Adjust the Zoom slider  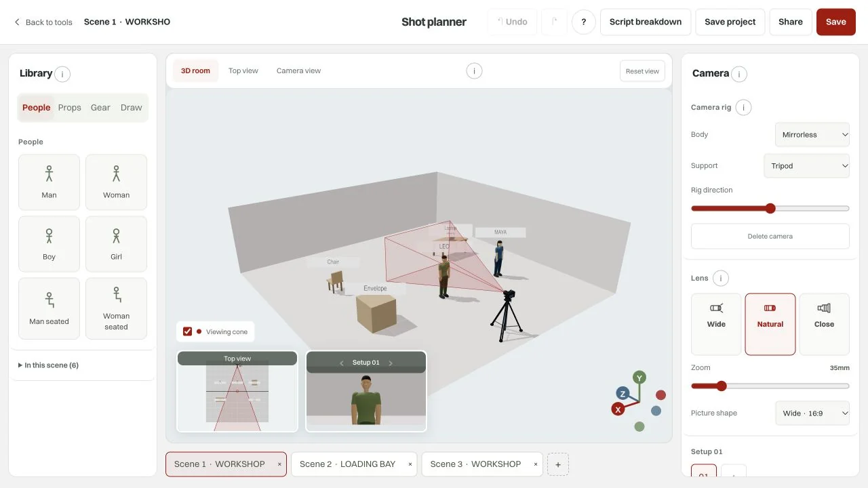[x=770, y=386]
